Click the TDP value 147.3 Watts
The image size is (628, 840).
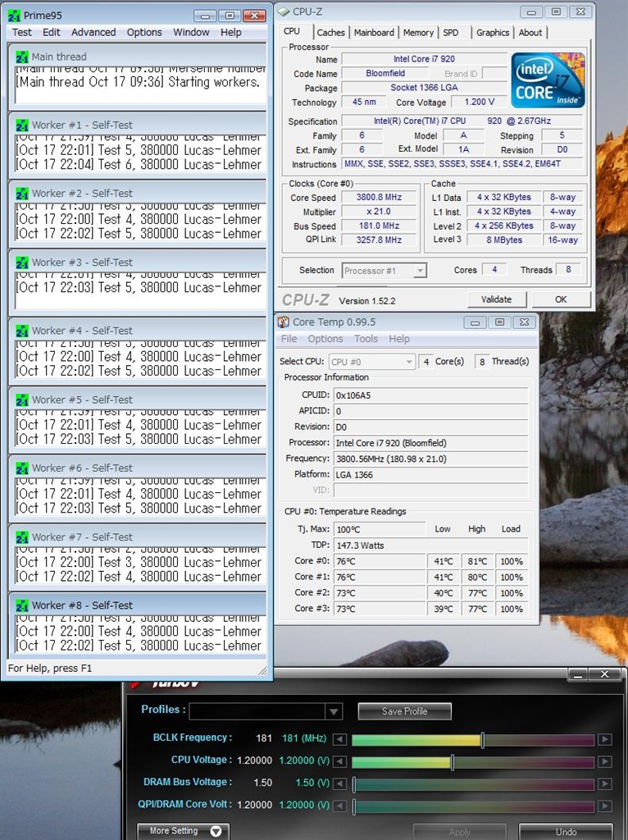point(430,546)
